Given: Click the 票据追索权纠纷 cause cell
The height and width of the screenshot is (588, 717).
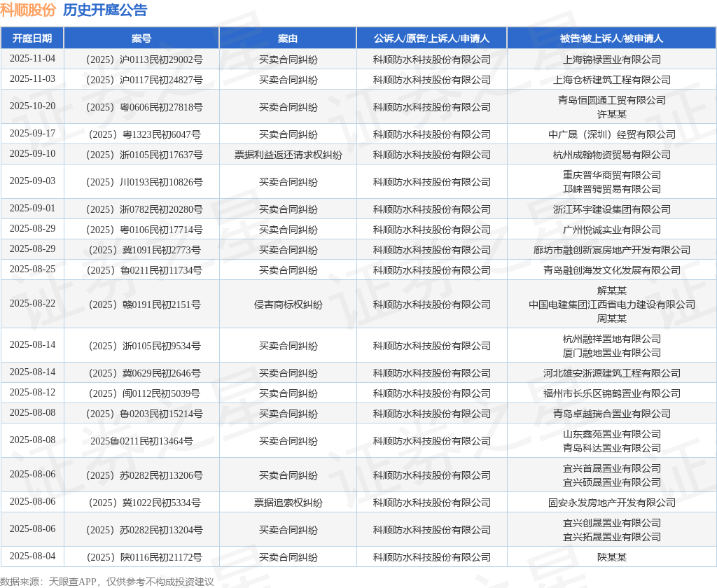Looking at the screenshot, I should coord(288,503).
